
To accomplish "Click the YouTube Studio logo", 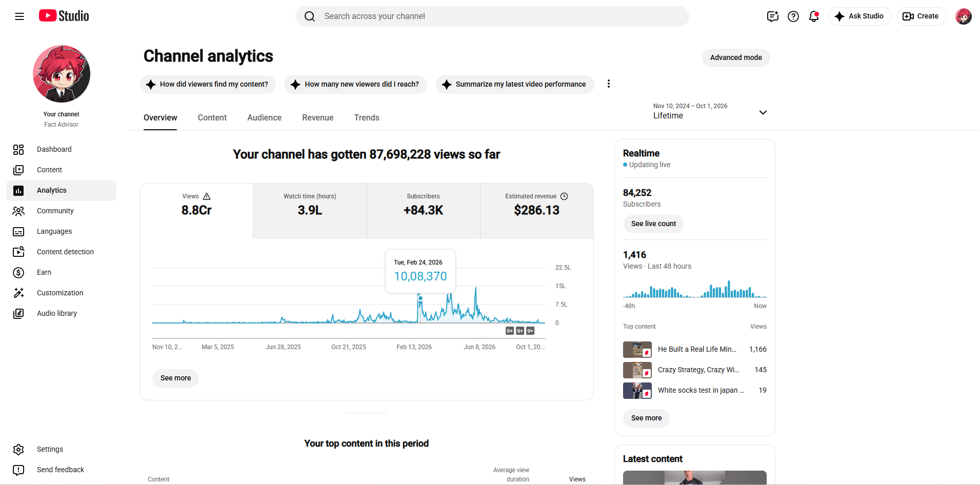I will click(x=64, y=16).
